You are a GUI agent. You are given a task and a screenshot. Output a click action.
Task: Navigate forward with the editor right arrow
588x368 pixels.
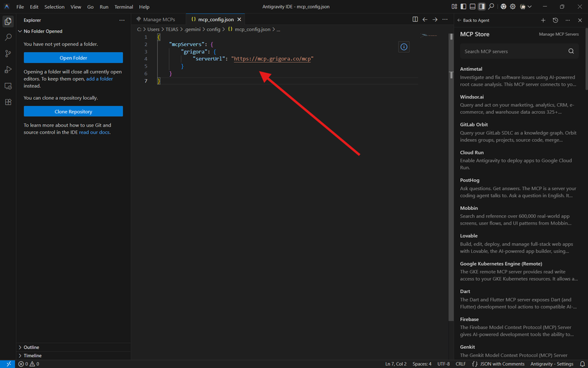(435, 20)
